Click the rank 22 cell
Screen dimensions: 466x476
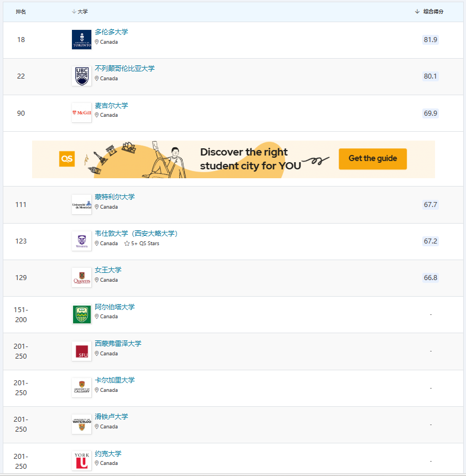tap(21, 76)
